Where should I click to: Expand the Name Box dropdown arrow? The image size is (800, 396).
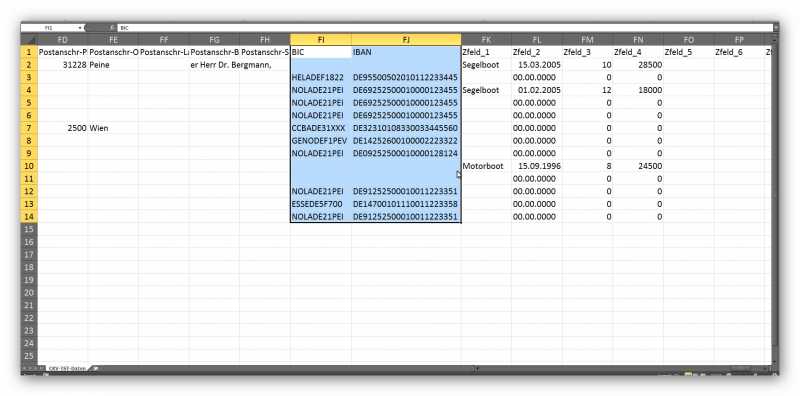click(80, 28)
